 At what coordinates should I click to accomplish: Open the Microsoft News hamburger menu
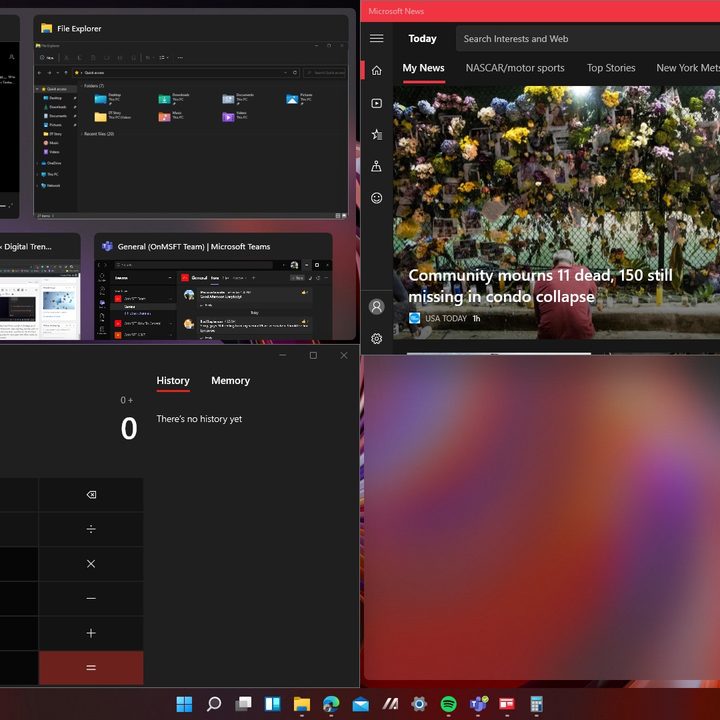[x=377, y=38]
